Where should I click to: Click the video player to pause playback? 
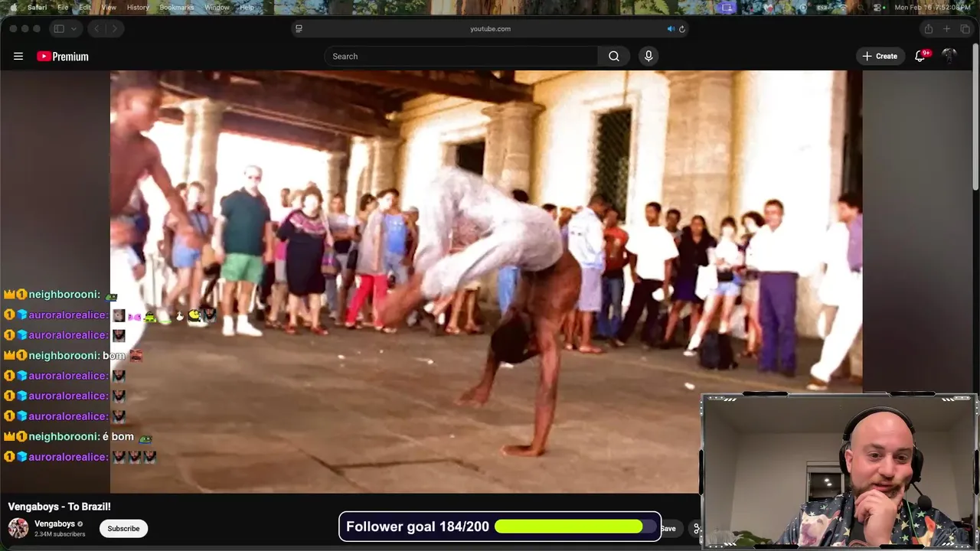tap(486, 282)
